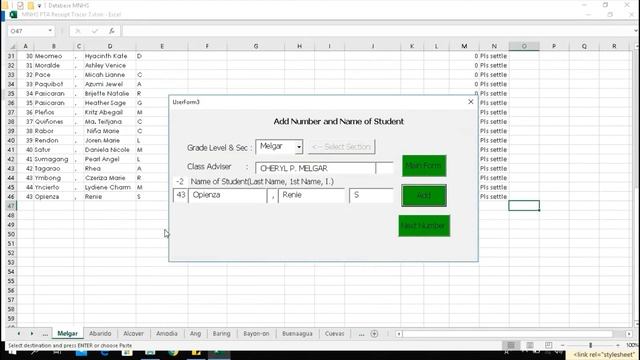Switch to the Abarido sheet tab
This screenshot has width=640, height=360.
100,333
